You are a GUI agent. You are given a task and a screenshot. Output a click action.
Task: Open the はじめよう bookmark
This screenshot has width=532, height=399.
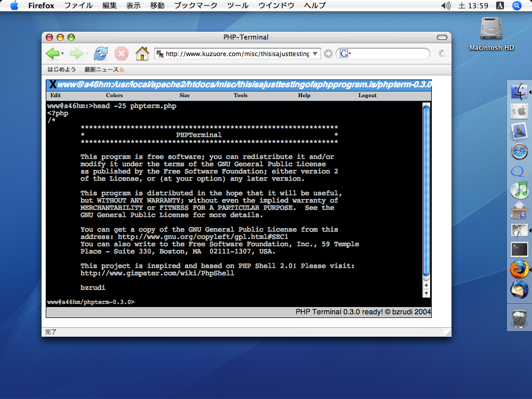click(61, 70)
